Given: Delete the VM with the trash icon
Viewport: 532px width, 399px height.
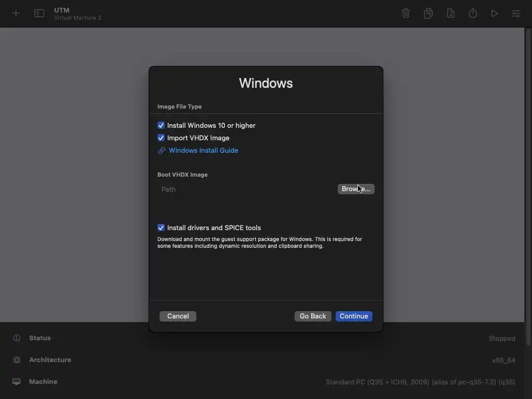Looking at the screenshot, I should pyautogui.click(x=405, y=13).
